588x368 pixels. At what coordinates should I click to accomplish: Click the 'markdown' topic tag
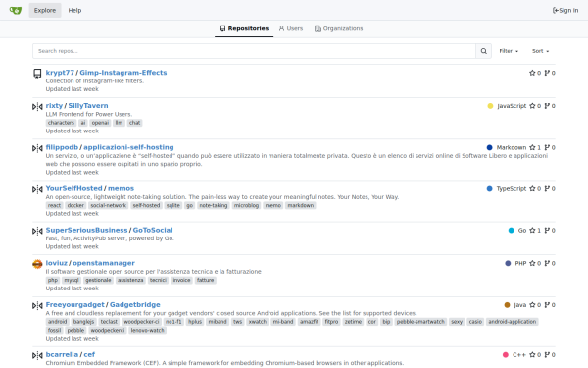pos(301,205)
